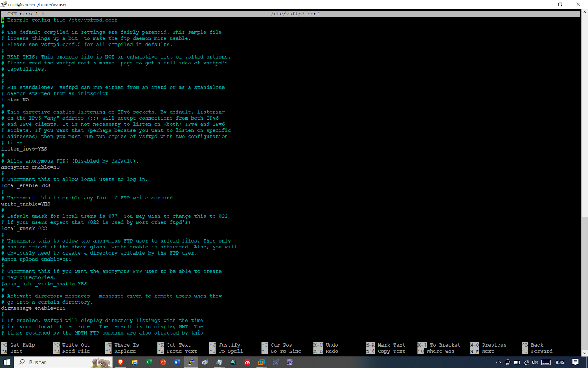This screenshot has height=368, width=588.
Task: Click the 'Go To Line' shortcut
Action: click(x=282, y=351)
